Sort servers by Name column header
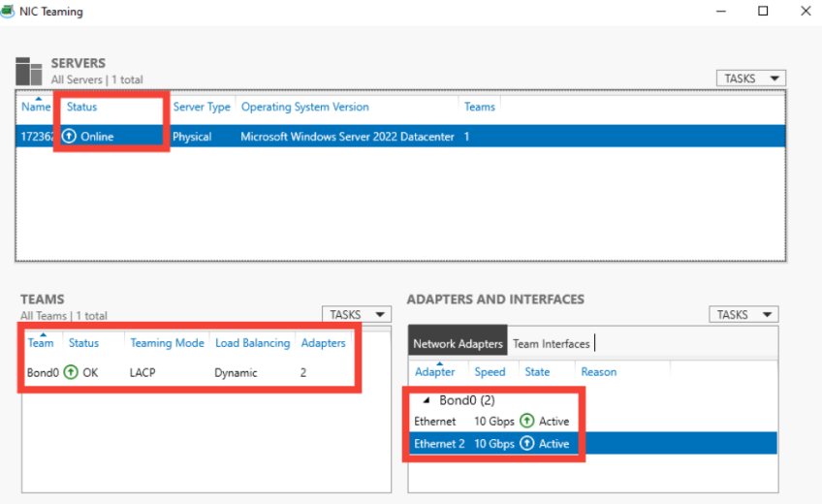Screen dimensions: 822x504 [36, 107]
